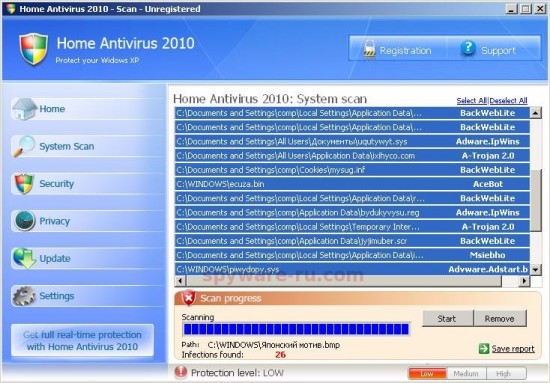The height and width of the screenshot is (383, 550).
Task: Select the C:\WINDOWS\ecuza.bin row
Action: (352, 184)
